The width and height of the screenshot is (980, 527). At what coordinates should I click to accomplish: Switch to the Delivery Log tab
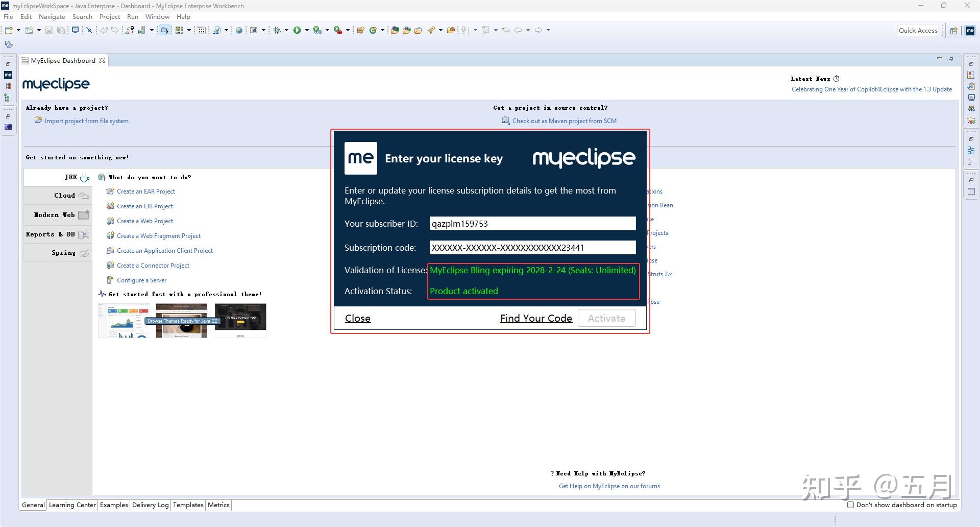[x=150, y=505]
